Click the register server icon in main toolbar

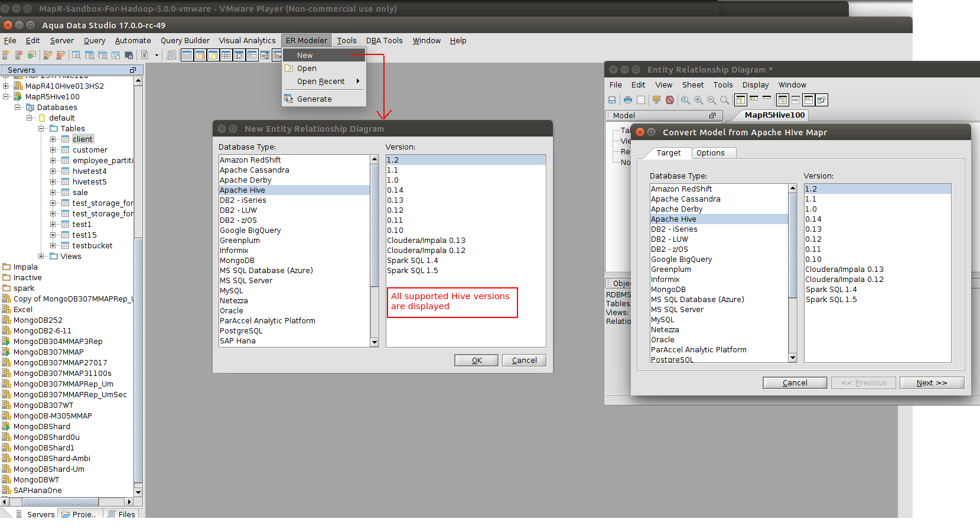tap(6, 55)
